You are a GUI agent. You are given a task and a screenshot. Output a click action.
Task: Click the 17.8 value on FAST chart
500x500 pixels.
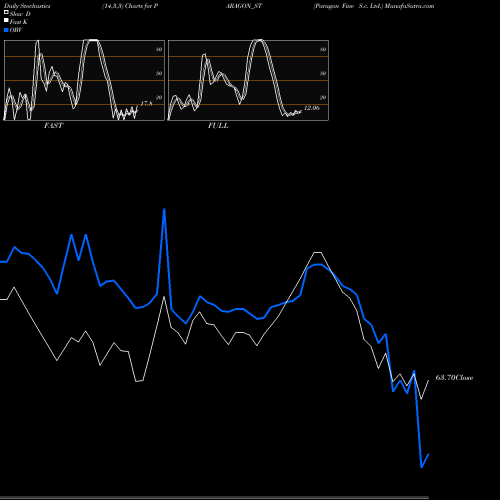point(146,104)
